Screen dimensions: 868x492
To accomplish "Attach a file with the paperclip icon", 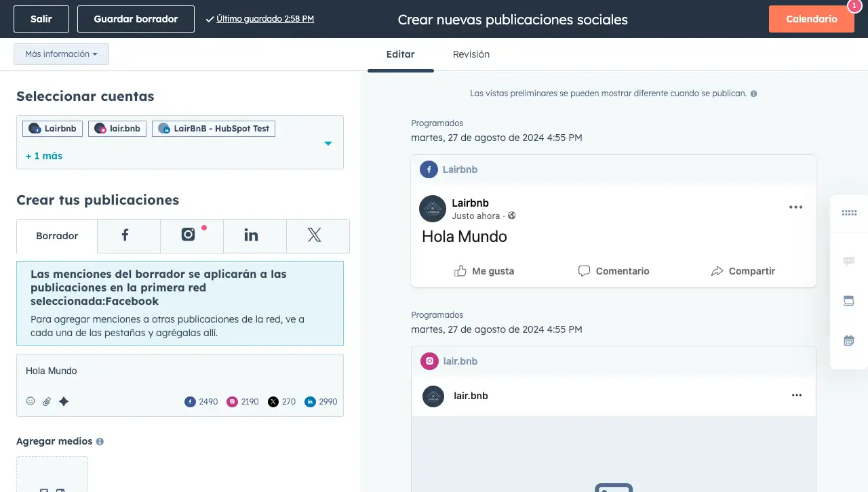I will pos(47,401).
